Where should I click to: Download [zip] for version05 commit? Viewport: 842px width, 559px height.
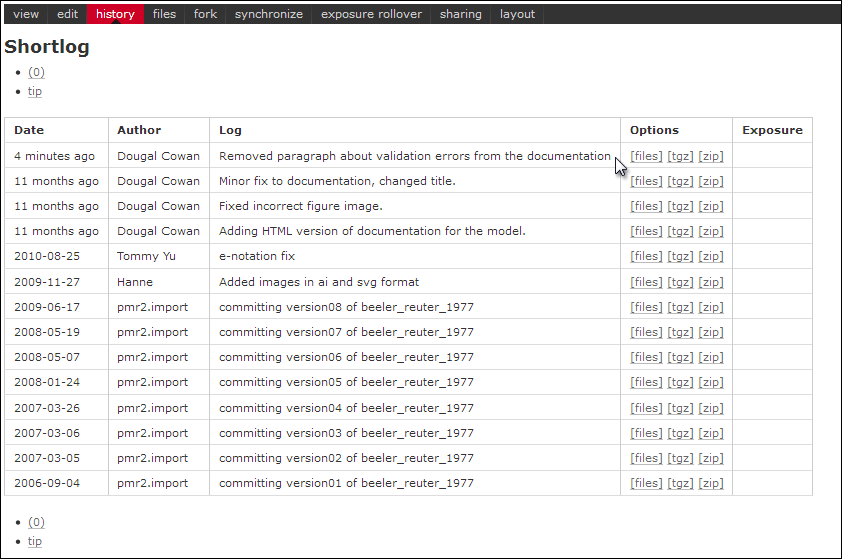pos(710,382)
